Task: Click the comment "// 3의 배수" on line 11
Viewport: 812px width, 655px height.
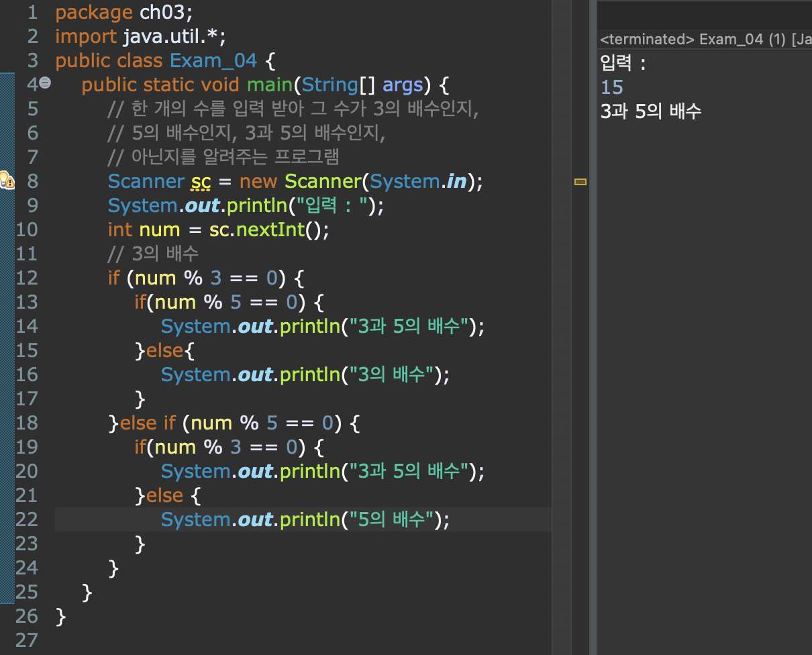Action: 153,254
